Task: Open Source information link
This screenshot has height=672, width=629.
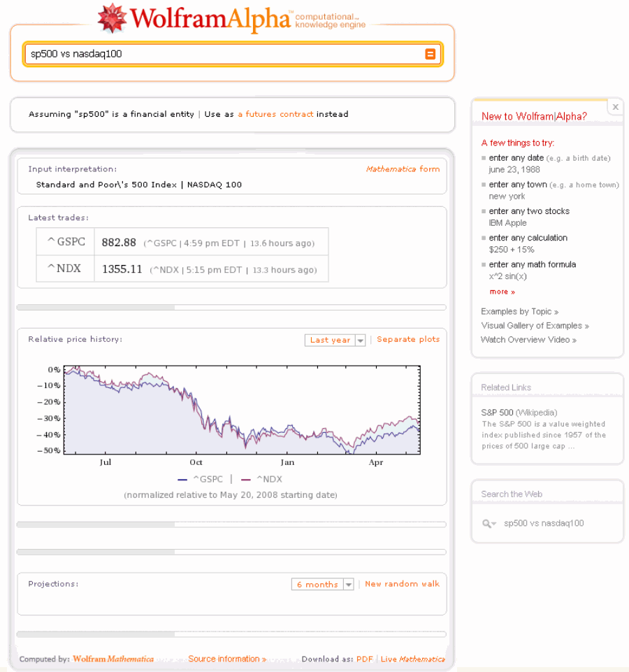Action: click(x=227, y=659)
